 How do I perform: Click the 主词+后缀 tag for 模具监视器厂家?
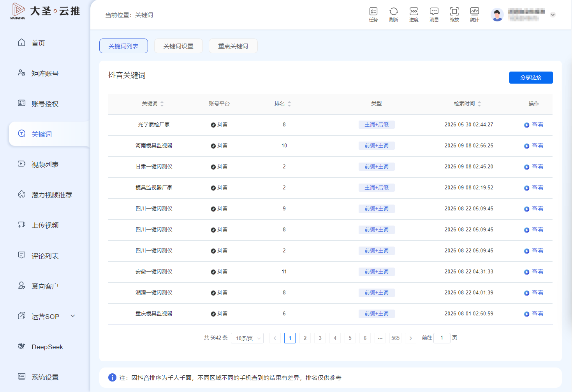click(377, 187)
